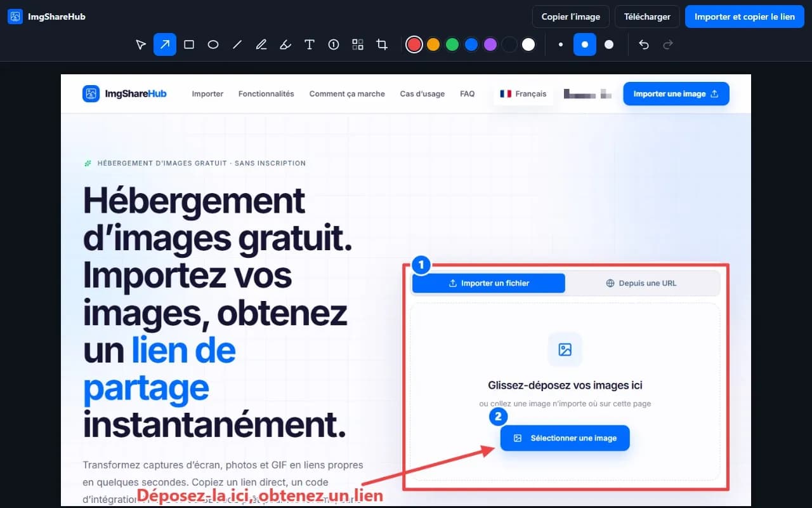The height and width of the screenshot is (508, 812).
Task: Click the Télécharger button
Action: pos(647,17)
